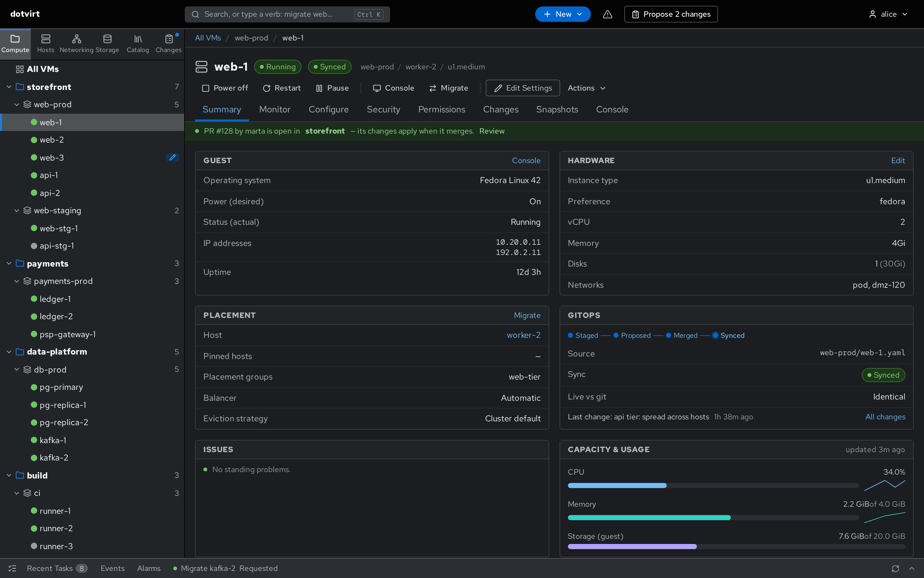The height and width of the screenshot is (578, 924).
Task: Switch to the Permissions tab
Action: pyautogui.click(x=441, y=110)
